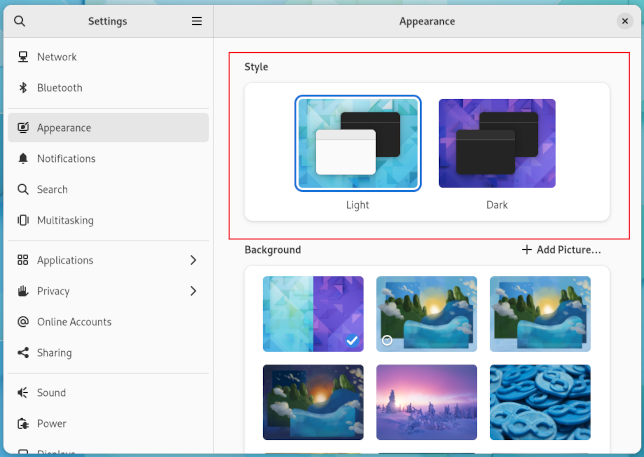Expand the Applications submenu chevron

tap(193, 260)
